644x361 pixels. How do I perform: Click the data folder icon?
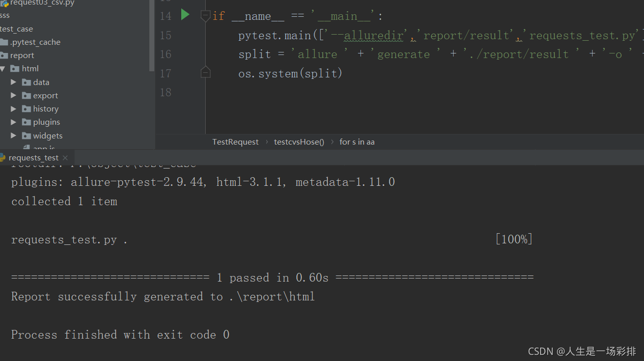pyautogui.click(x=26, y=82)
